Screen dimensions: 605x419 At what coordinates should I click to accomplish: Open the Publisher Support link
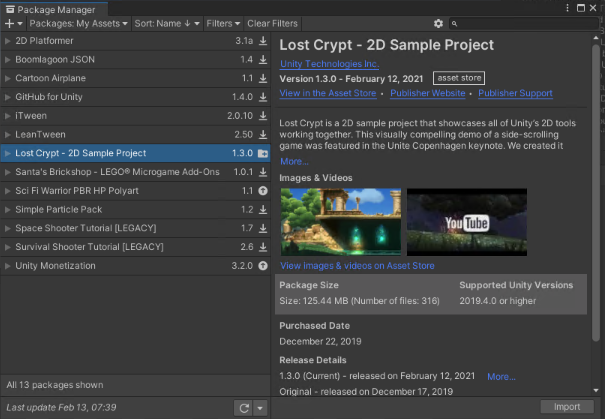(515, 93)
